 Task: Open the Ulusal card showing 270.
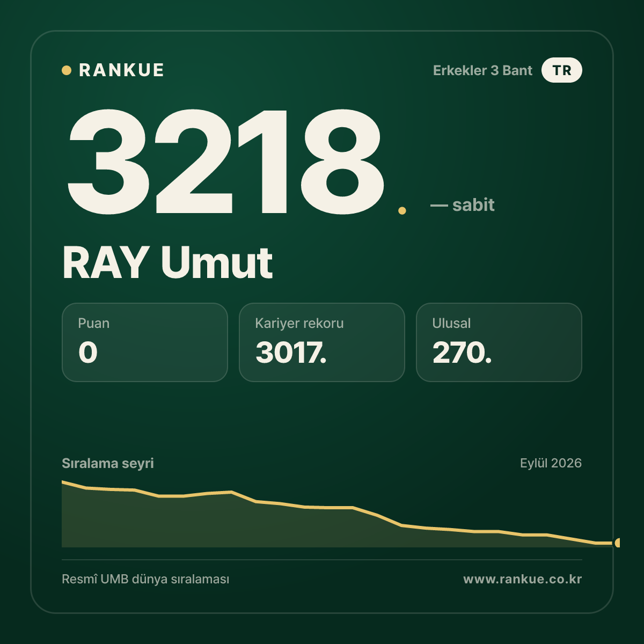pyautogui.click(x=499, y=342)
